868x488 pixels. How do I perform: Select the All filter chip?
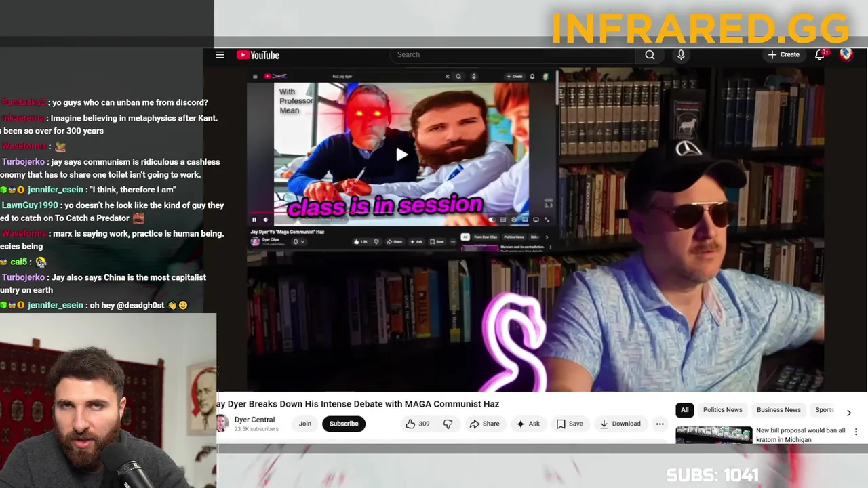pos(685,409)
